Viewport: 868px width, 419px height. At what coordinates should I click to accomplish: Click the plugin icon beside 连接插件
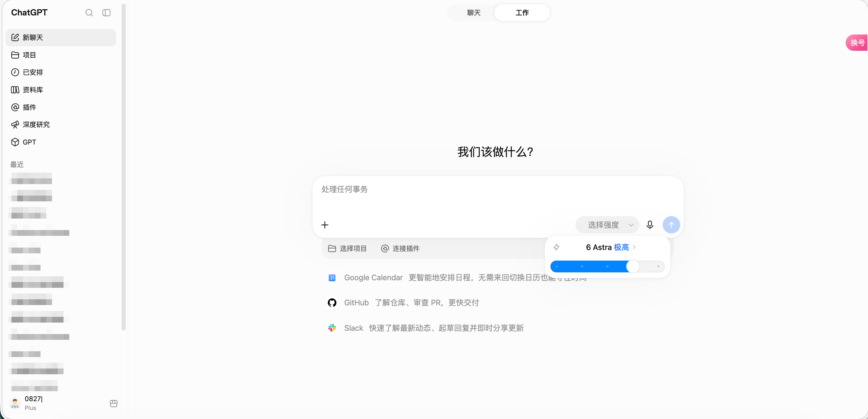(385, 248)
